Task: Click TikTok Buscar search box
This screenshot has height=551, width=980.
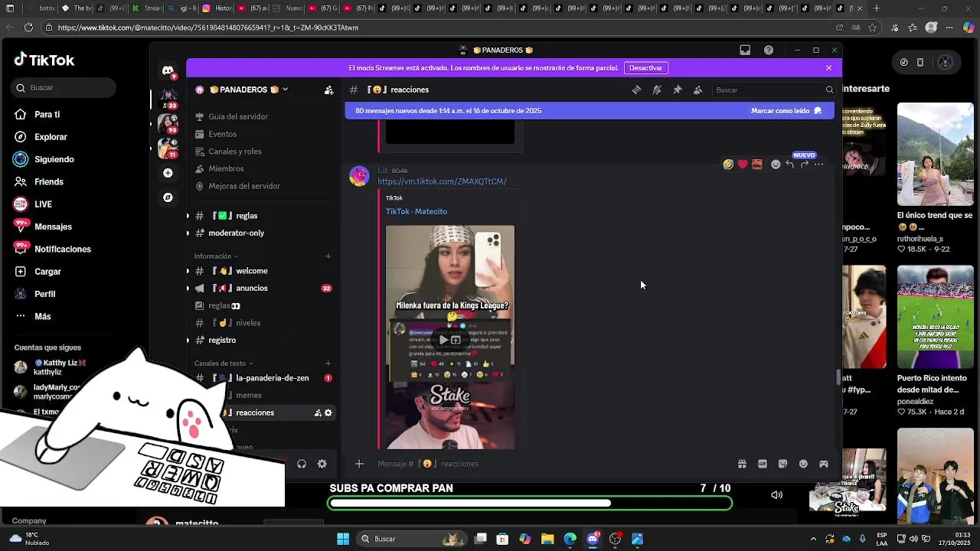Action: coord(64,88)
